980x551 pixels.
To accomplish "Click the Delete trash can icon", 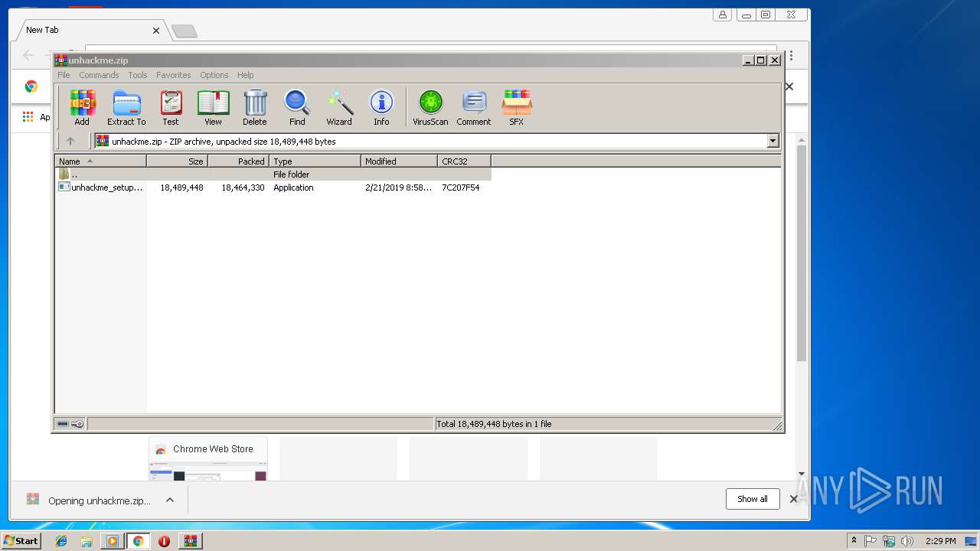I will pos(255,108).
